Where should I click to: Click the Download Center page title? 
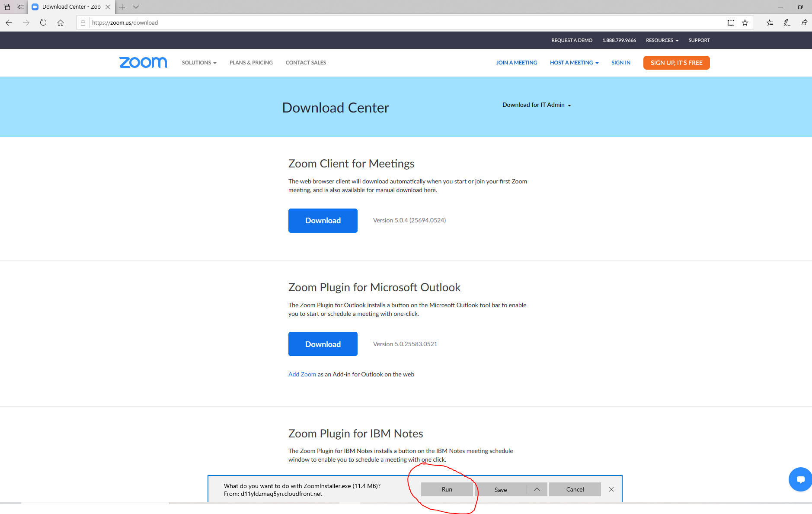336,108
